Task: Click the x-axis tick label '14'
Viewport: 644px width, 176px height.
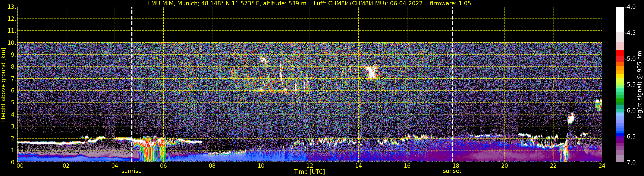Action: point(358,166)
